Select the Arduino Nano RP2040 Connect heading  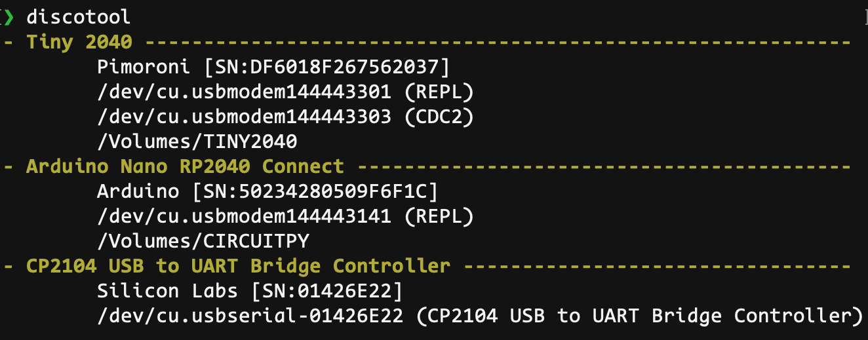(x=185, y=166)
